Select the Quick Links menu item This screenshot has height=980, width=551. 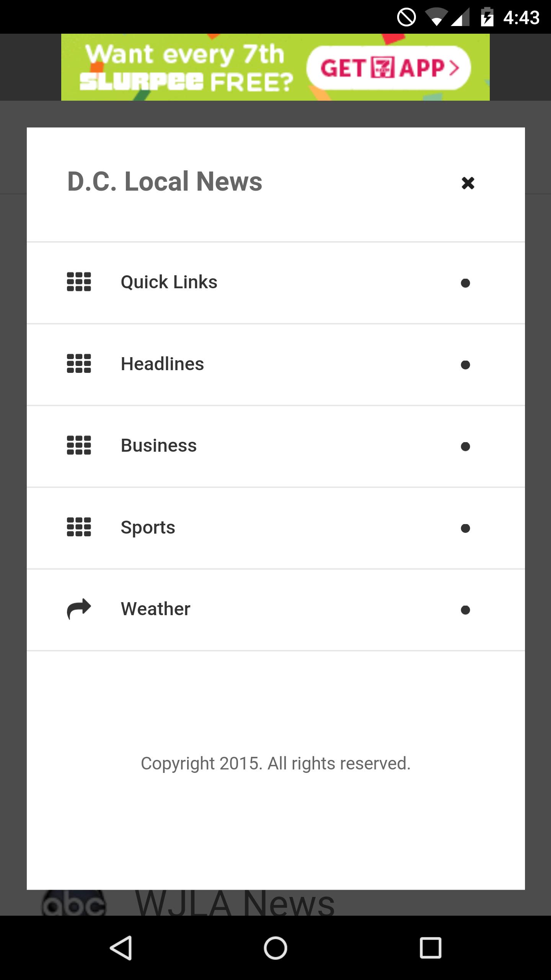coord(169,282)
